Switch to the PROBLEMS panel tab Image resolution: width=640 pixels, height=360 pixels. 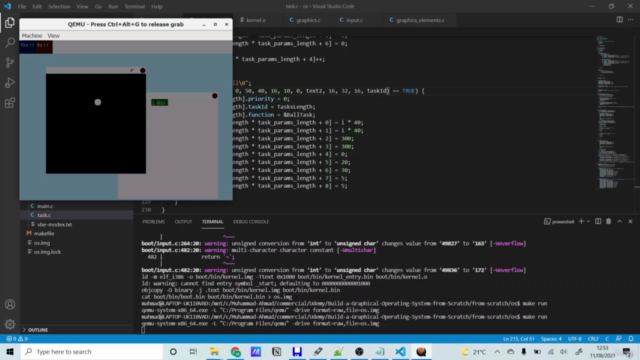point(153,222)
